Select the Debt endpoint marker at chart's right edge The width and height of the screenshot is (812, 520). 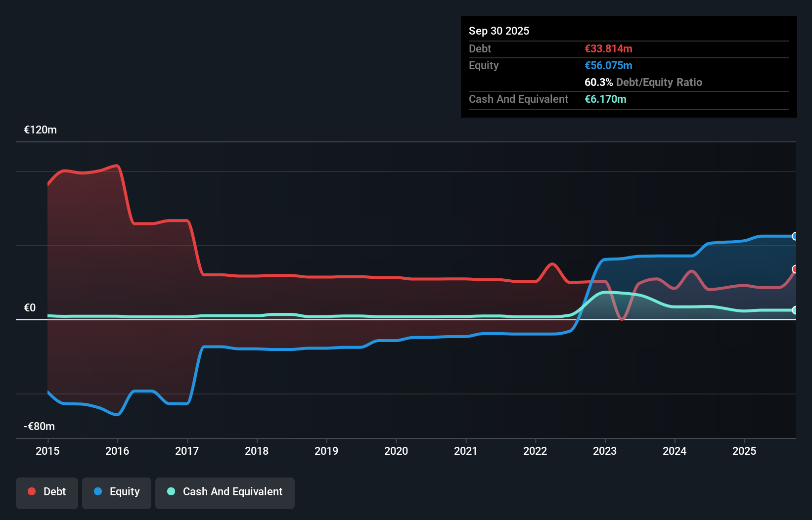click(x=795, y=270)
